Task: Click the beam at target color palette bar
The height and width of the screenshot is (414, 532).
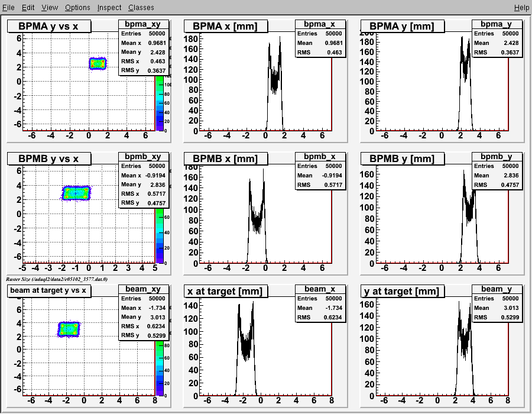Action: click(160, 368)
